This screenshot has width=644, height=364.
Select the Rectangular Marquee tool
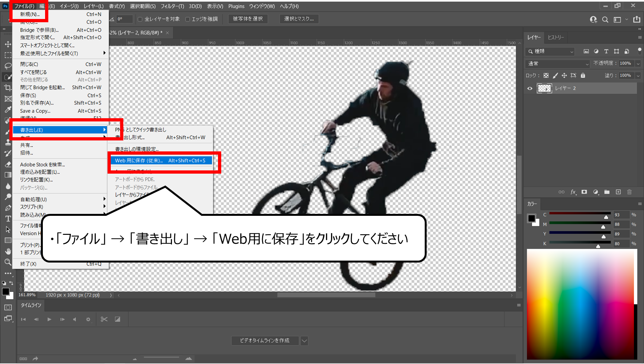pyautogui.click(x=8, y=55)
